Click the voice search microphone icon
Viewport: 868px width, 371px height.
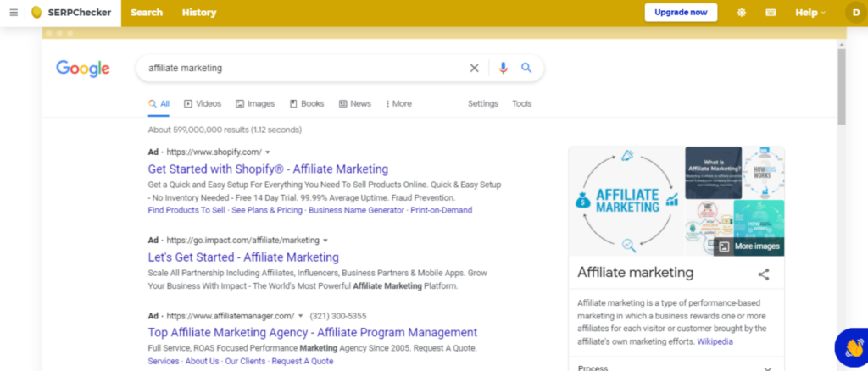[x=503, y=68]
